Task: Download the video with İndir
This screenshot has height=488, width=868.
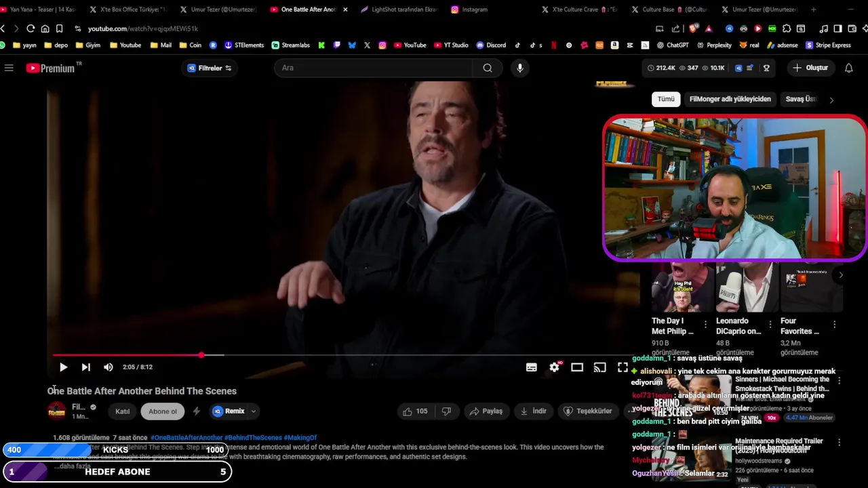Action: pos(534,411)
